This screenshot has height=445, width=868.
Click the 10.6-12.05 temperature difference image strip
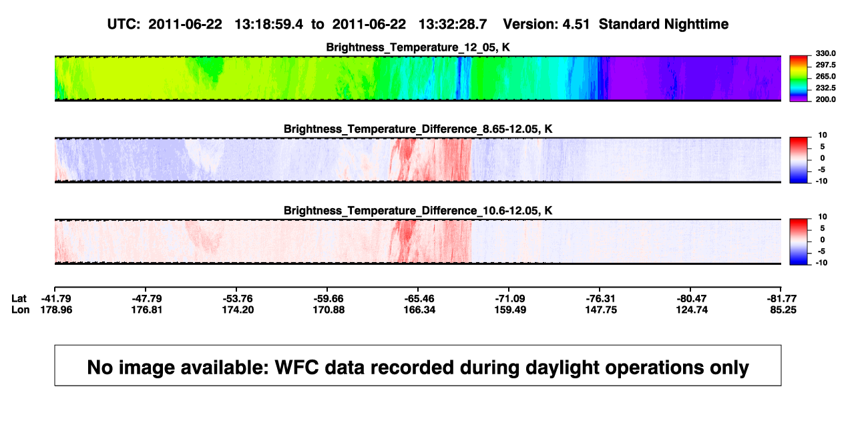point(418,242)
